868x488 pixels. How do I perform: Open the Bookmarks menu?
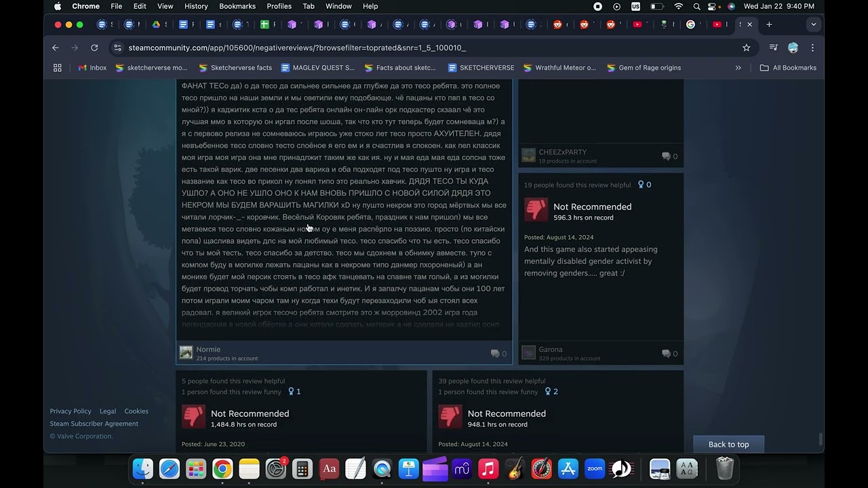pos(237,6)
